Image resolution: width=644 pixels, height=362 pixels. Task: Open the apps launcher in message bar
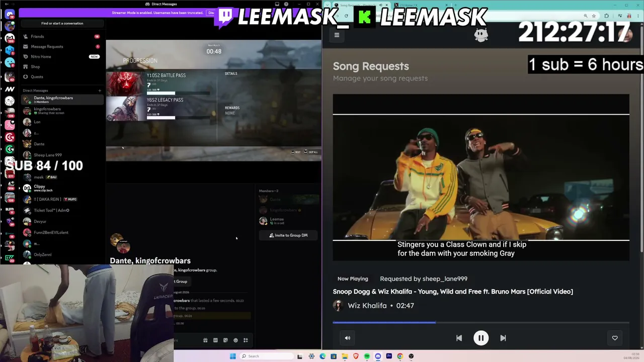(246, 340)
